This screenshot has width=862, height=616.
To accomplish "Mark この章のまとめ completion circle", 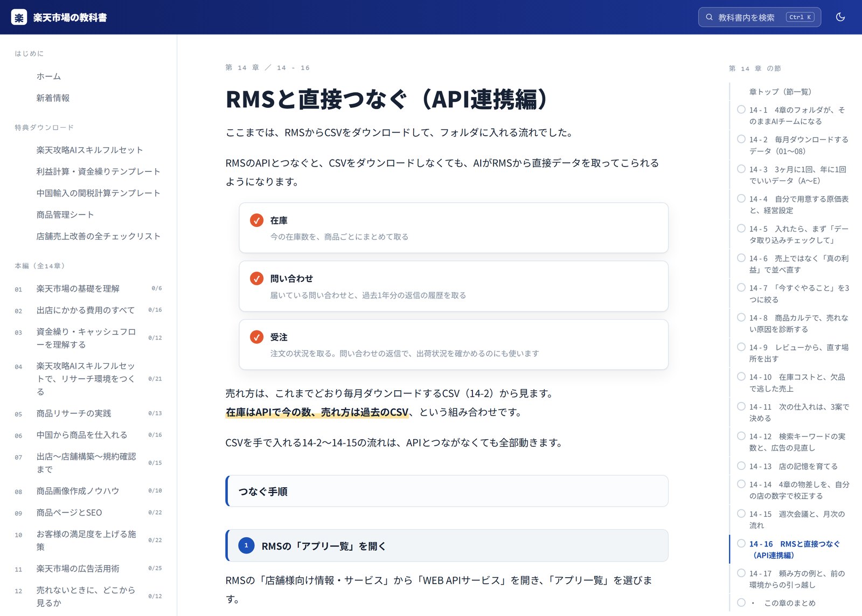I will tap(741, 603).
